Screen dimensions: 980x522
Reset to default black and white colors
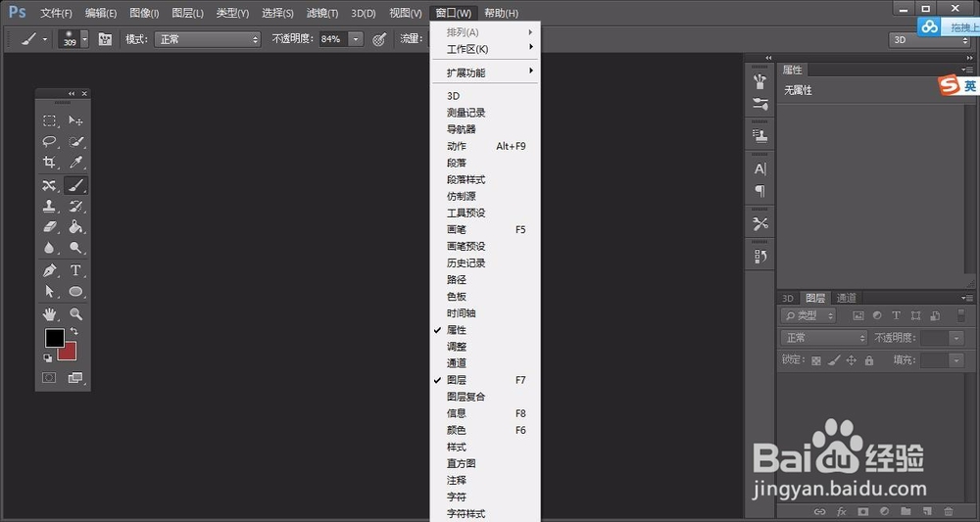pyautogui.click(x=47, y=357)
